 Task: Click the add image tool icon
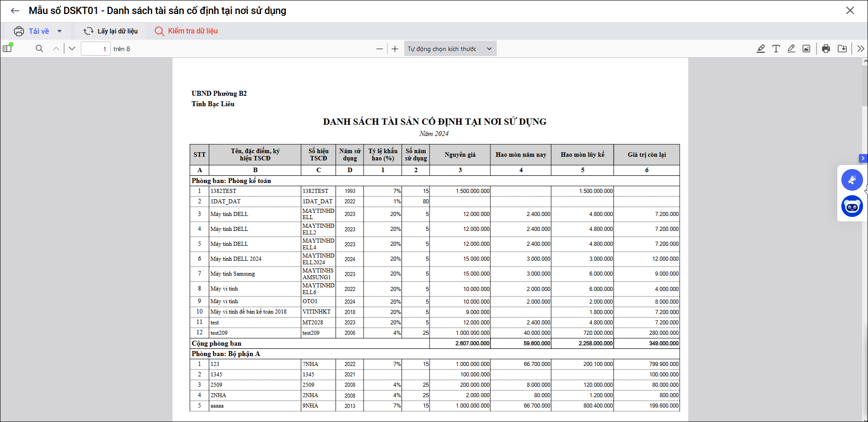[806, 49]
